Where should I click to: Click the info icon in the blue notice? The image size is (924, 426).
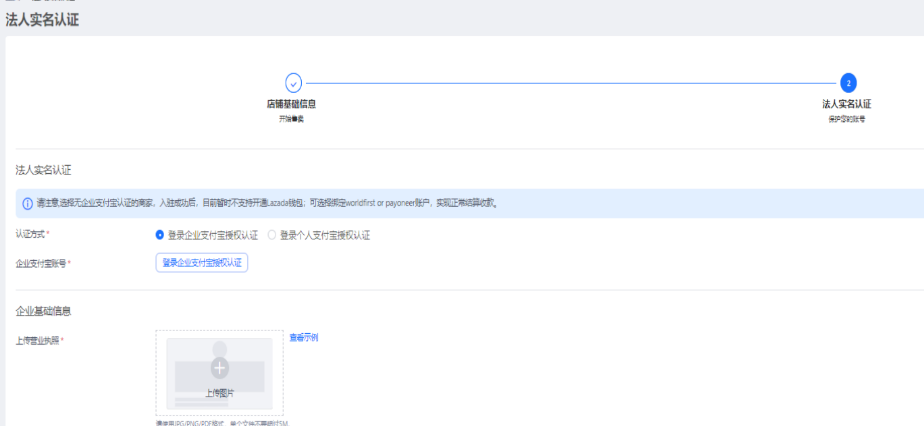28,204
